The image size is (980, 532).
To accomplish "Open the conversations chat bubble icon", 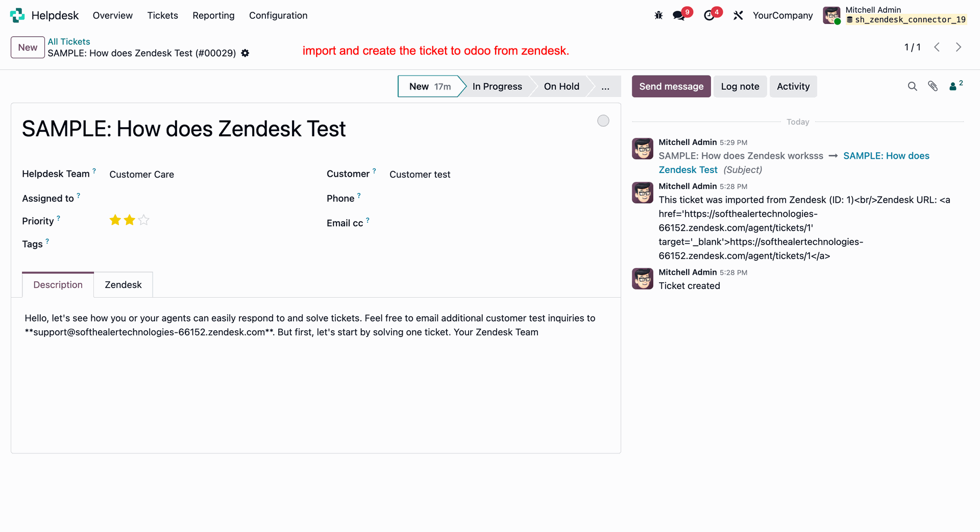I will pos(679,15).
